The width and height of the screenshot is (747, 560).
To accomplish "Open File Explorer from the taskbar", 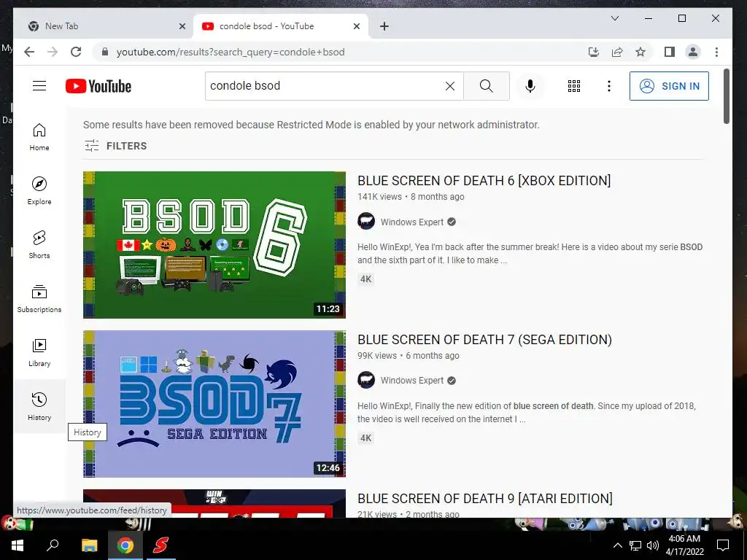I will point(89,545).
